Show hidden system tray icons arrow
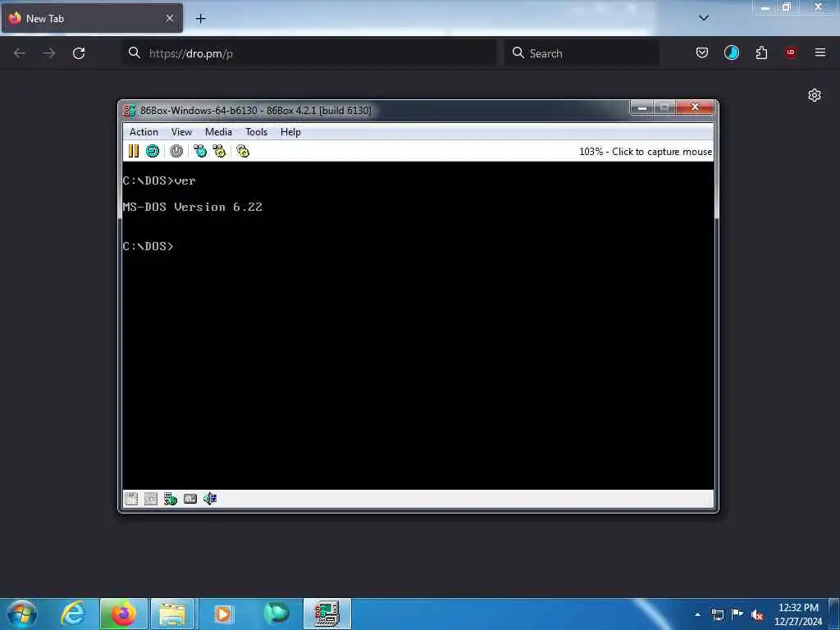The image size is (840, 630). 697,614
